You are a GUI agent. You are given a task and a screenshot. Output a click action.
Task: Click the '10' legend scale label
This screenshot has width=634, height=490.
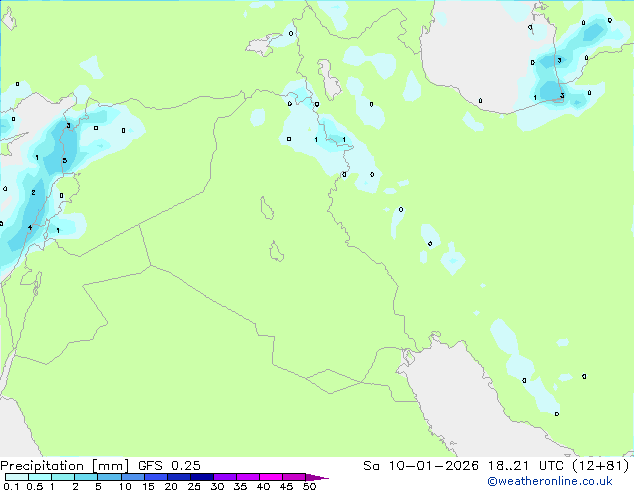(125, 486)
